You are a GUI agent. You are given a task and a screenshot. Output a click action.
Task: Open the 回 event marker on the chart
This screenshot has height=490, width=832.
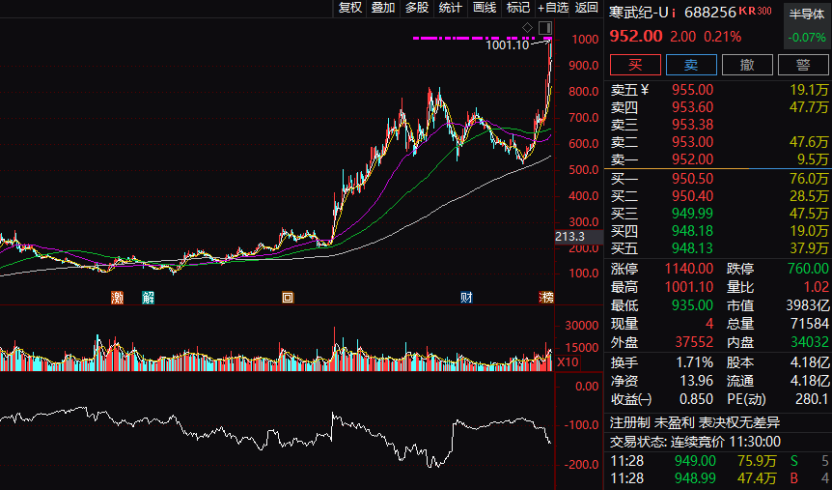[288, 297]
